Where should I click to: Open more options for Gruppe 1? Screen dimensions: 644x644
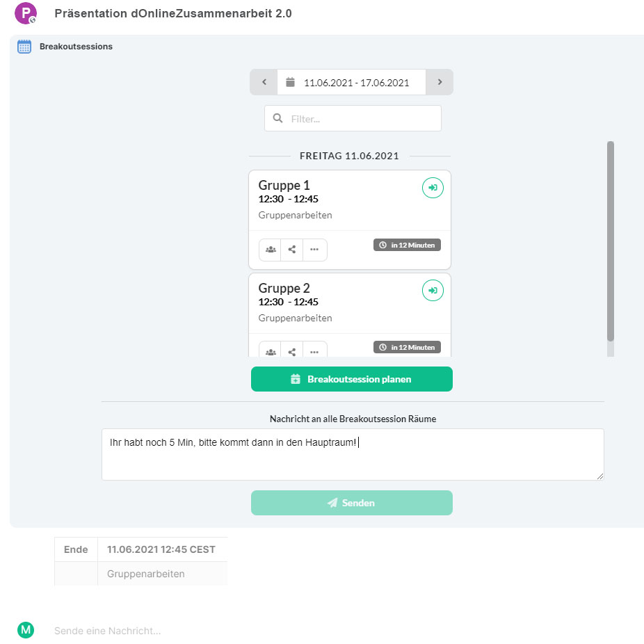point(314,249)
